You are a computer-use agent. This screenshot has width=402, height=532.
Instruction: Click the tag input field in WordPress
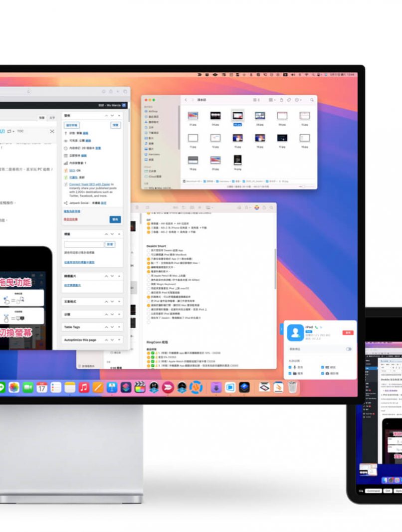pos(84,244)
